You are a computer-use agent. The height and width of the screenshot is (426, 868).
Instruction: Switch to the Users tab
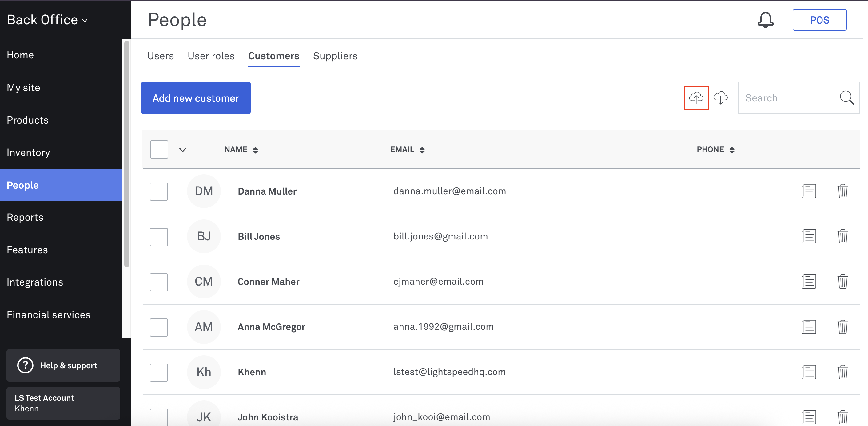(x=160, y=56)
